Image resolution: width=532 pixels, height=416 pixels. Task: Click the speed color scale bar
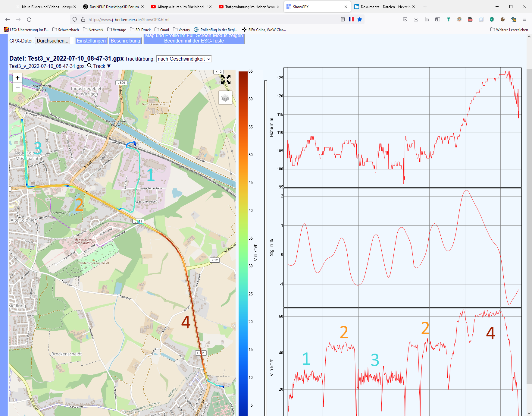click(243, 241)
